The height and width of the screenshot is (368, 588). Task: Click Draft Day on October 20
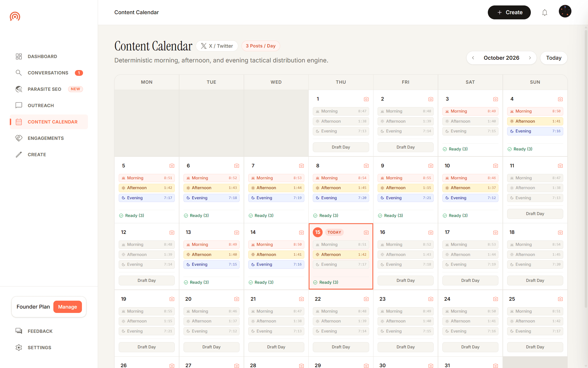tap(212, 347)
